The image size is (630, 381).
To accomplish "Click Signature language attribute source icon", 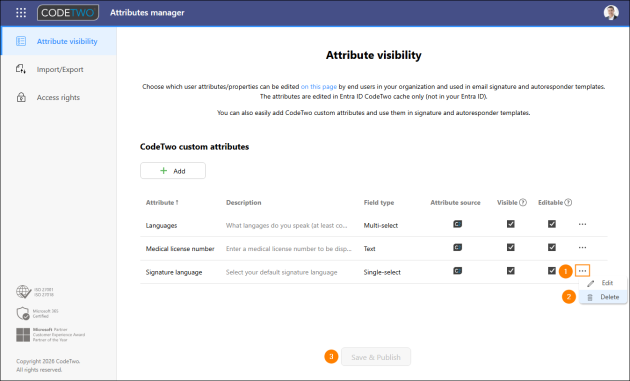I will (x=457, y=271).
